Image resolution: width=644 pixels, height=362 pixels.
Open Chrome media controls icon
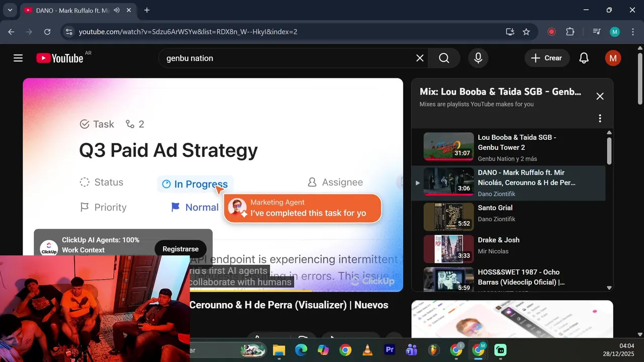tap(597, 32)
